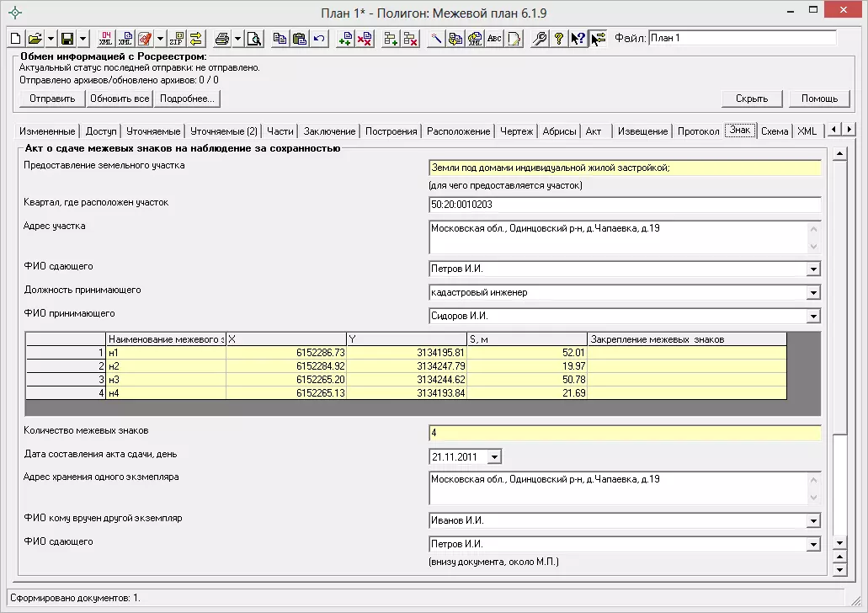Click the 04 XML export icon
The image size is (868, 613).
[x=106, y=38]
